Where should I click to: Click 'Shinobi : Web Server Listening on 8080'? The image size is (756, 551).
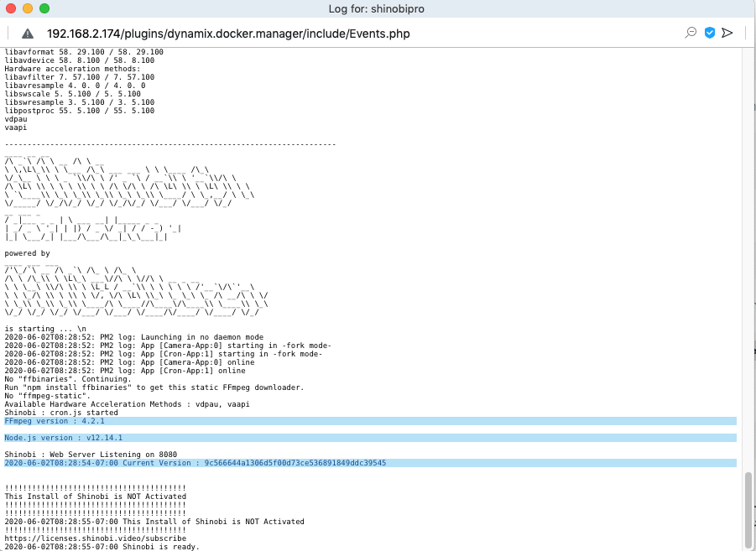pos(91,455)
